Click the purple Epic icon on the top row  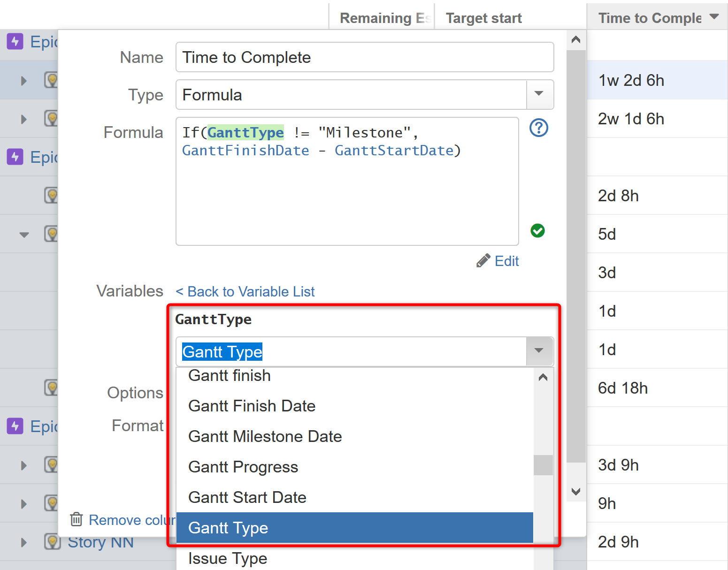point(15,41)
